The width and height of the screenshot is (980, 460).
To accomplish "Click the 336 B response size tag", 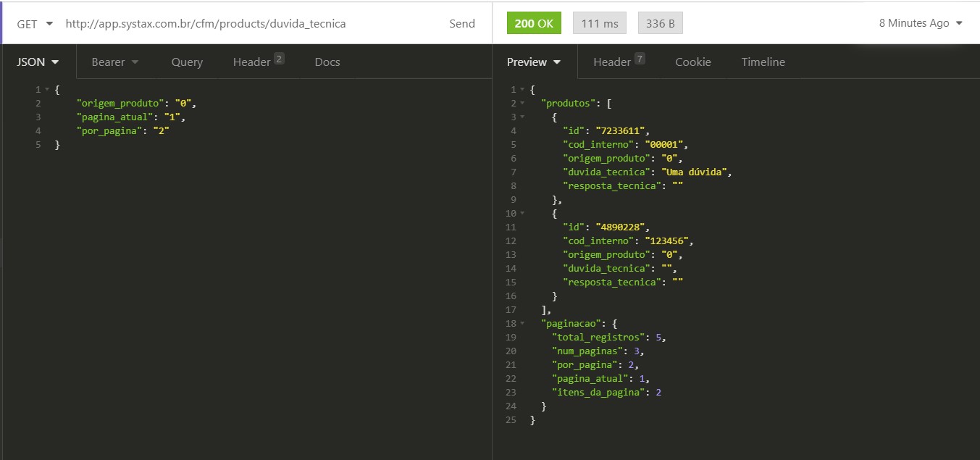I will (660, 23).
